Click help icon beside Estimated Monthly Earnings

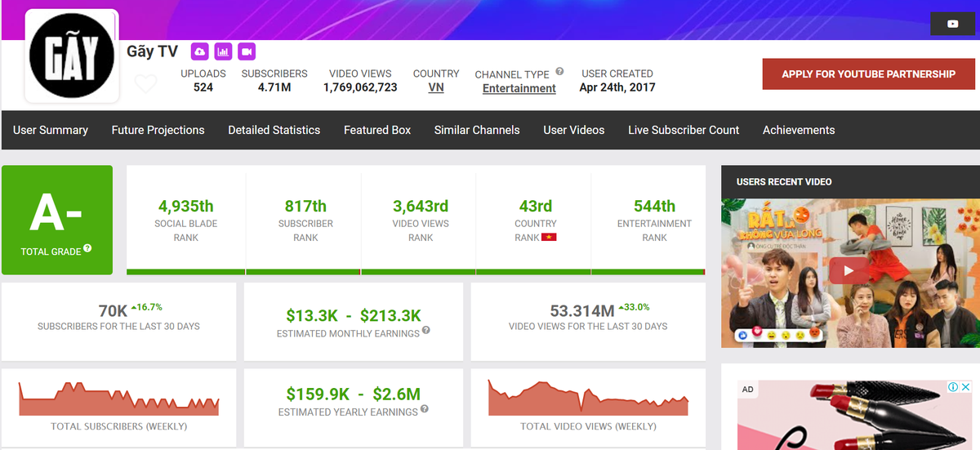[425, 331]
